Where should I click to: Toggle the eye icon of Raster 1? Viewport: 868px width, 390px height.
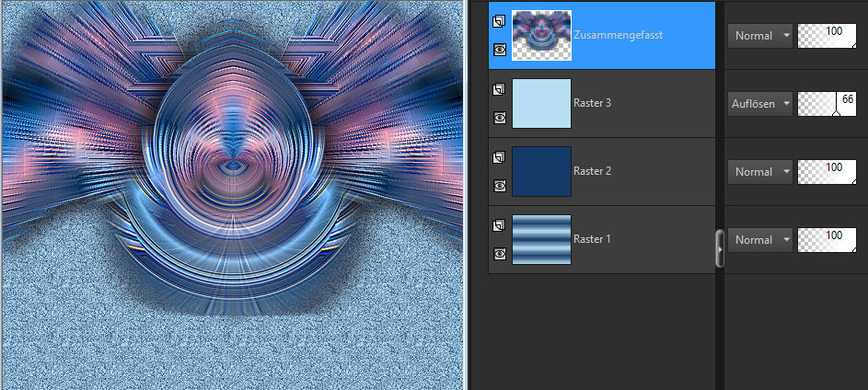499,253
